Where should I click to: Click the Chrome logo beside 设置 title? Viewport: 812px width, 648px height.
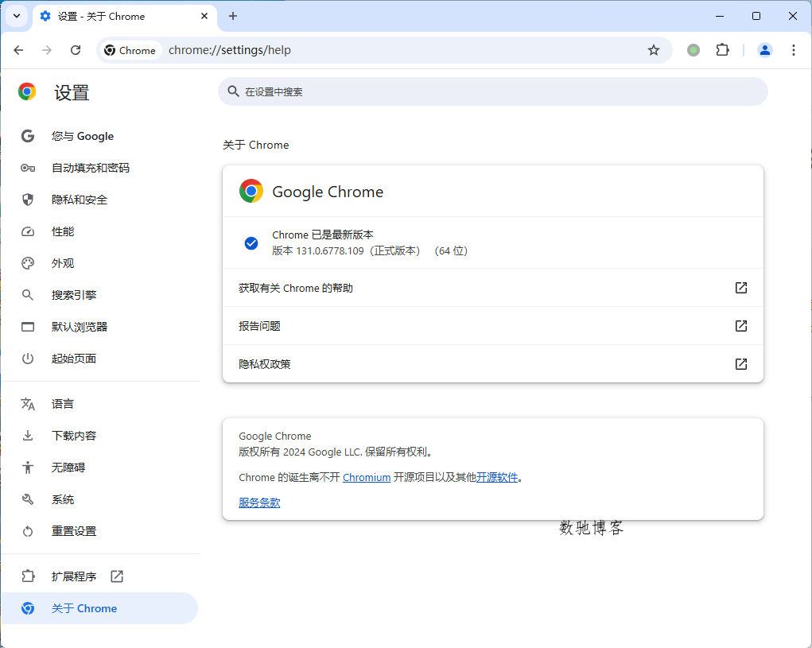pyautogui.click(x=27, y=91)
